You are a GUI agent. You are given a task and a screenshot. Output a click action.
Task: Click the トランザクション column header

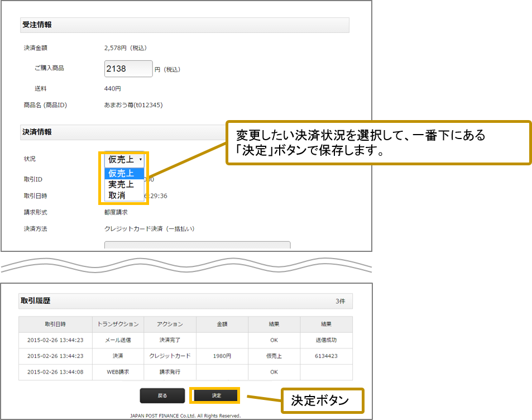coord(118,324)
